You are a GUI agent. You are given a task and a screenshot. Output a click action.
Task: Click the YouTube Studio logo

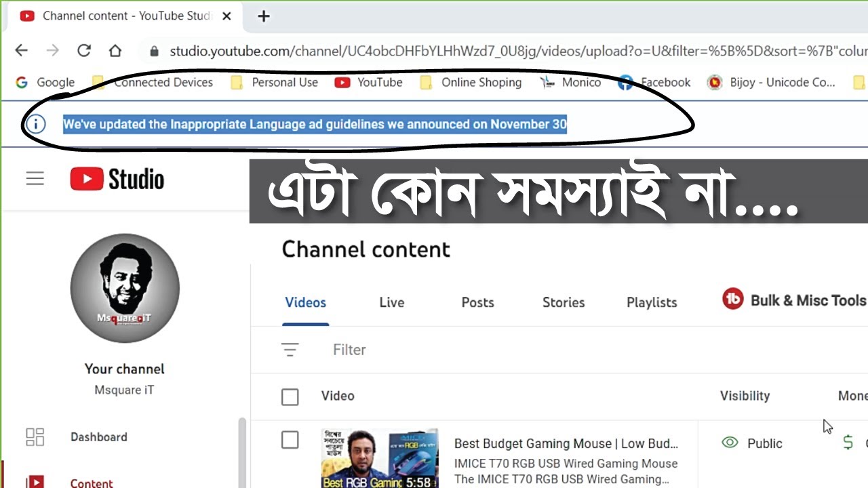pos(117,179)
